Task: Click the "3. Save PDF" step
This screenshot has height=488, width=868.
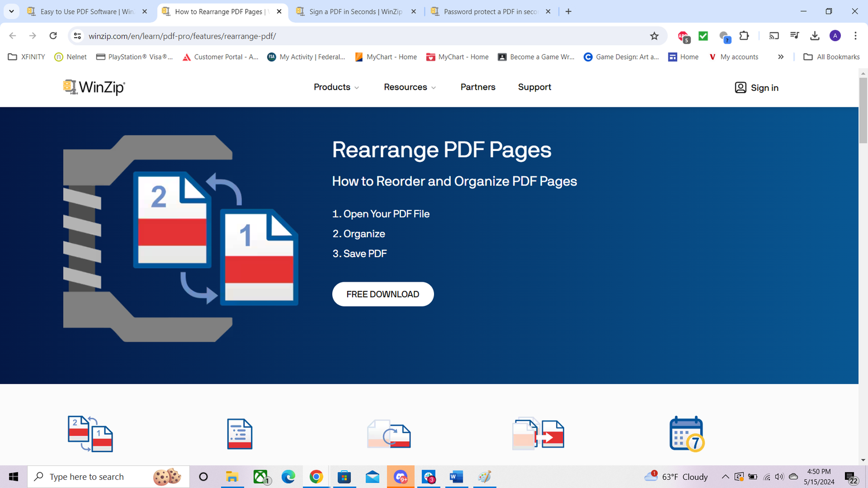Action: (x=359, y=254)
